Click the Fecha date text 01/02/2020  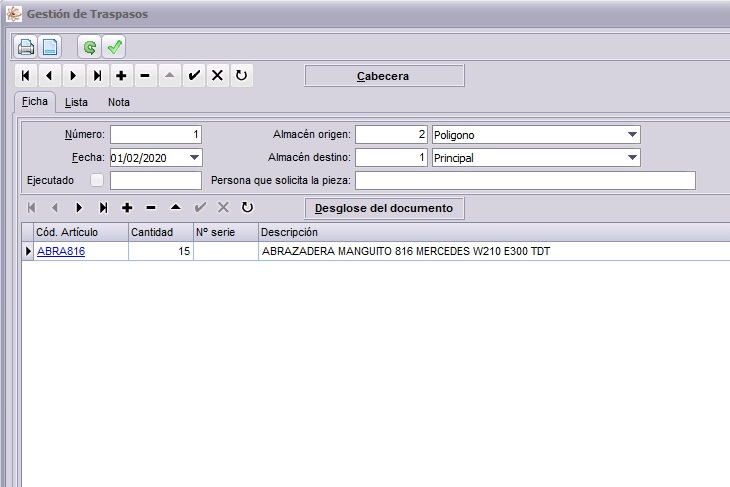point(139,158)
